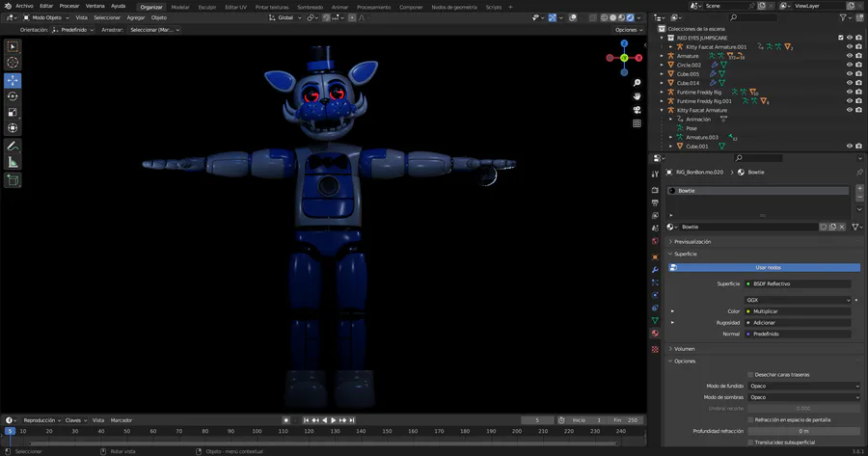Jump to the timeline end frame button
This screenshot has height=456, width=868.
(351, 420)
